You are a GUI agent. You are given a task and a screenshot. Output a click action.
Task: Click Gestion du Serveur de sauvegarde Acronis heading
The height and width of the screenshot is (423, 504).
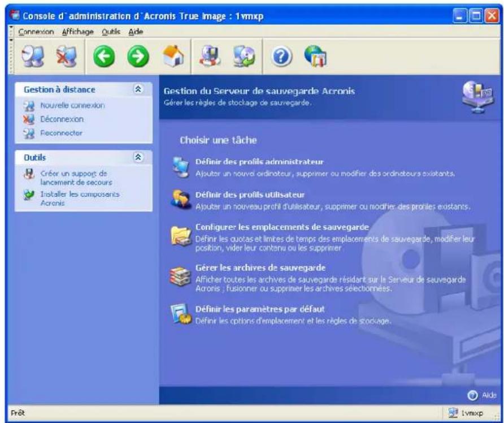pos(259,91)
